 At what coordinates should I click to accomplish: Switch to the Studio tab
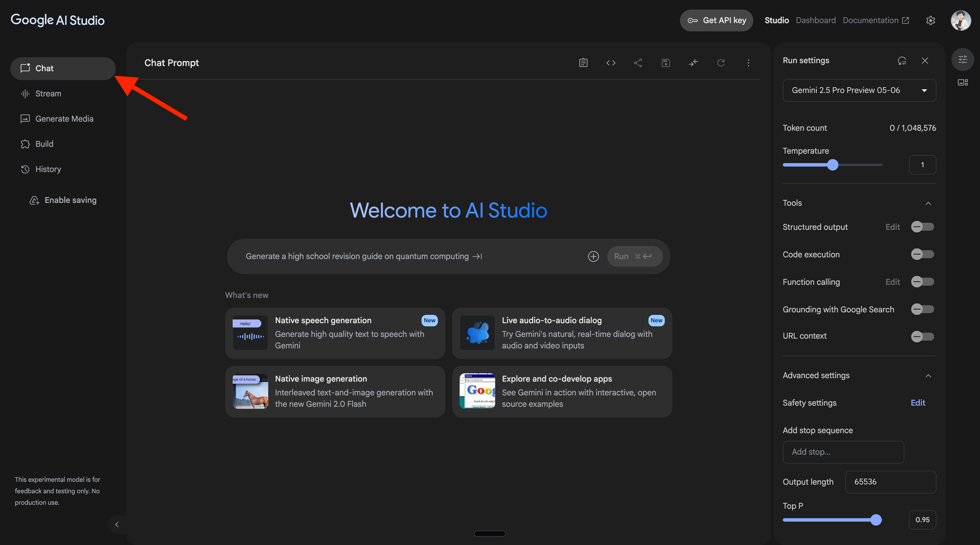777,21
